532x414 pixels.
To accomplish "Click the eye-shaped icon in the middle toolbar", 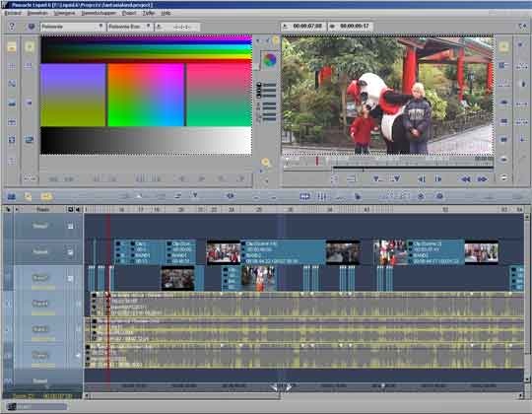I will [x=230, y=196].
